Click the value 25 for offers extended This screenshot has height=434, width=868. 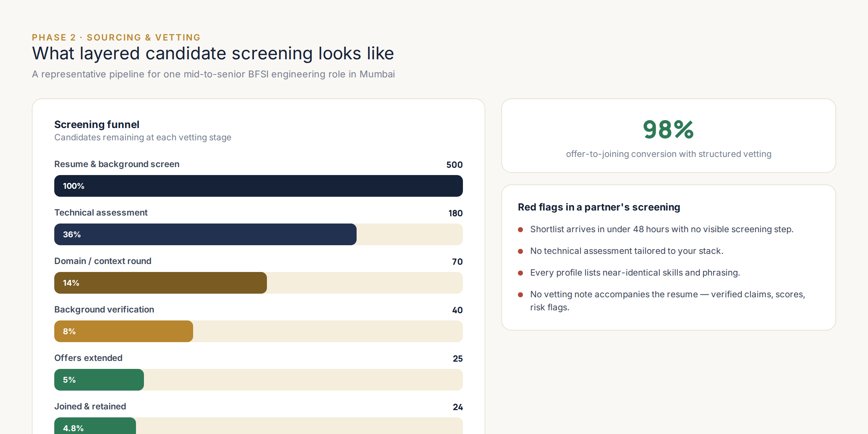[x=458, y=359]
